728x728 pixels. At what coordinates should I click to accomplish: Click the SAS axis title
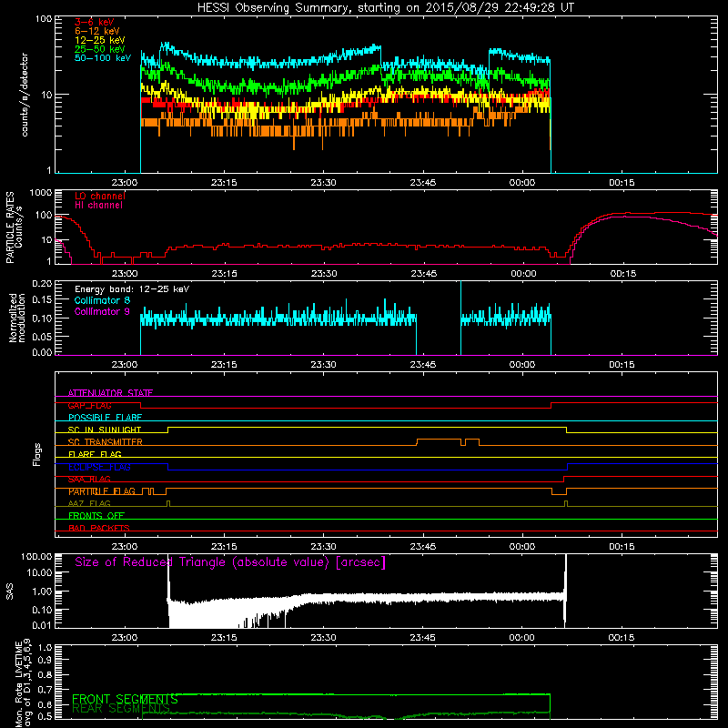[x=9, y=591]
